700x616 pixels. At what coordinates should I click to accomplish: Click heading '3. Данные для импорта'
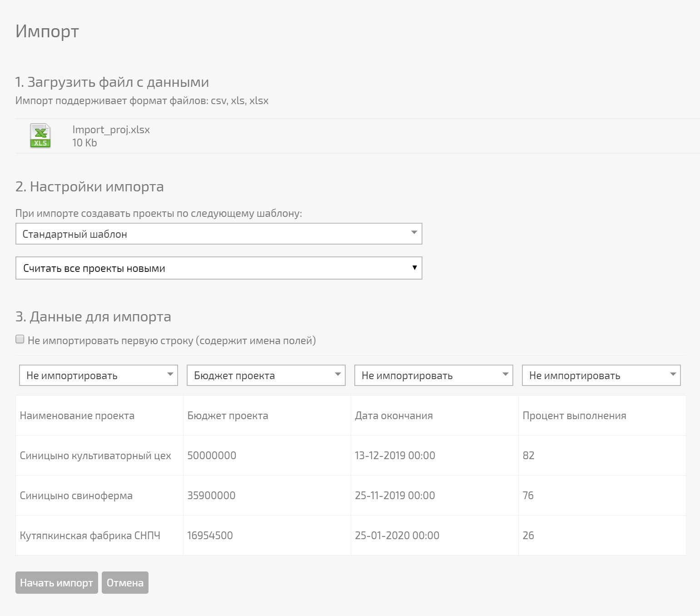pyautogui.click(x=93, y=316)
